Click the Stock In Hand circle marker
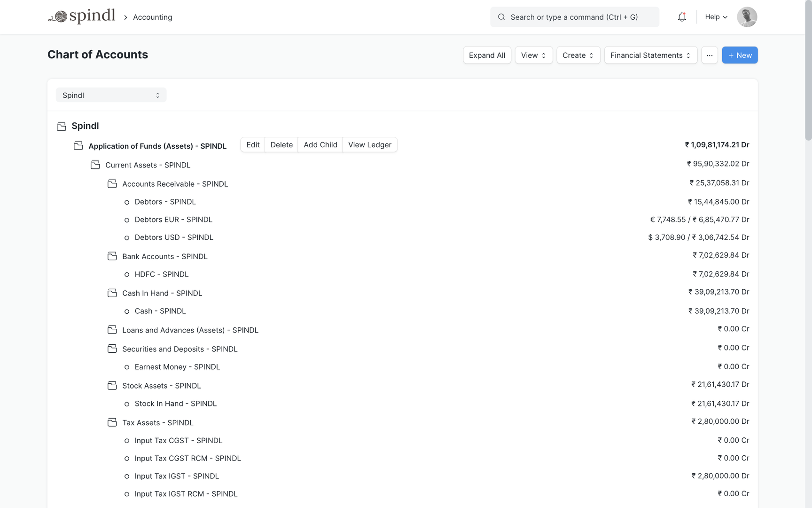 click(x=127, y=404)
